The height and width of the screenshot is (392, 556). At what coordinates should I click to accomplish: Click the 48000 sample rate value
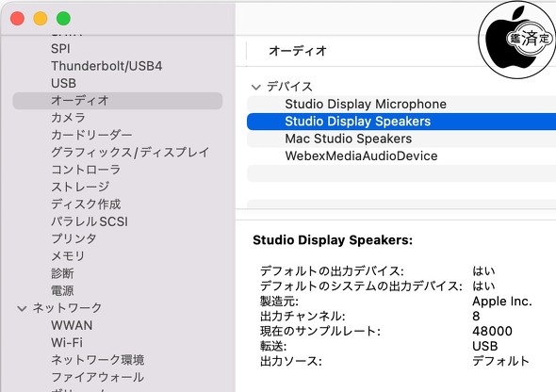[492, 332]
